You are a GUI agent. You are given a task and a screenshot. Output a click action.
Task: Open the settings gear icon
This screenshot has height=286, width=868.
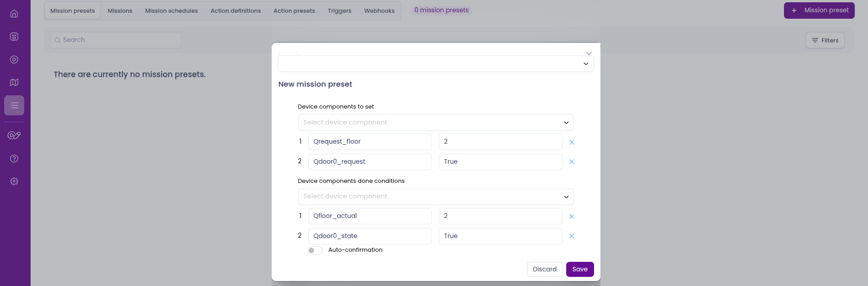14,181
